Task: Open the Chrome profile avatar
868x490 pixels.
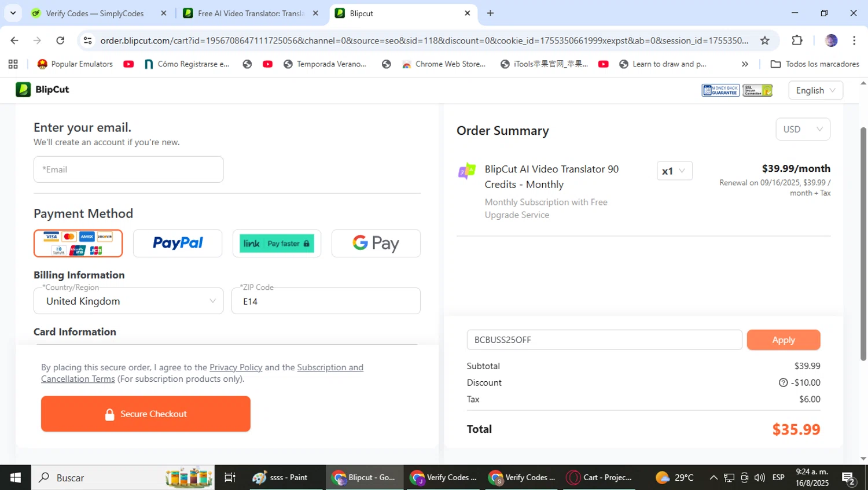Action: [832, 40]
